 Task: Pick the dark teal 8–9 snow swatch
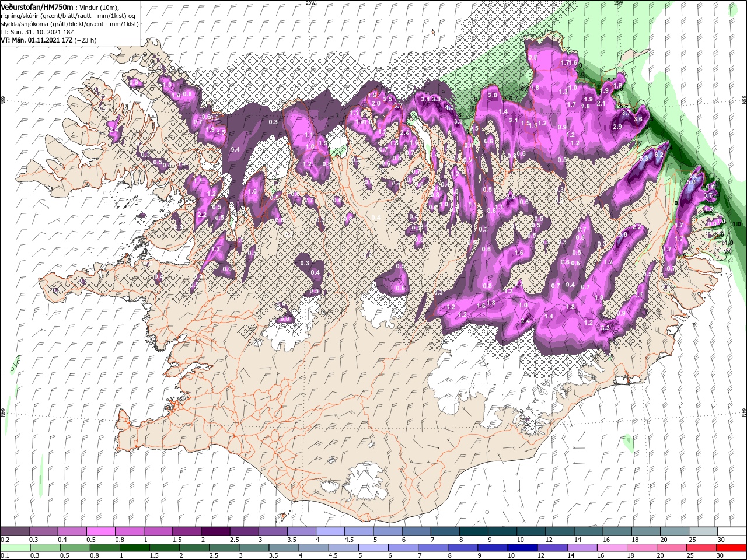coord(473,531)
